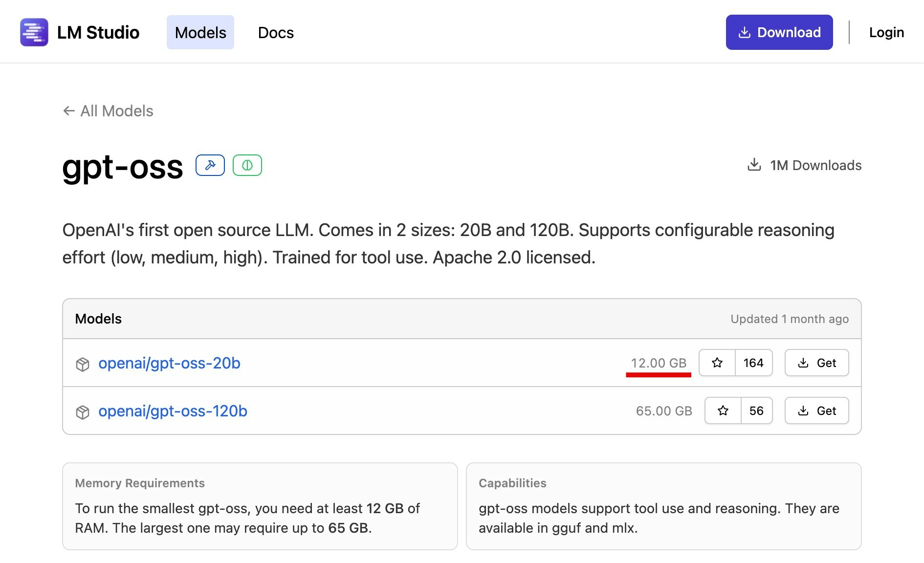This screenshot has height=563, width=924.
Task: Open the openai/gpt-oss-20b model link
Action: (x=169, y=363)
